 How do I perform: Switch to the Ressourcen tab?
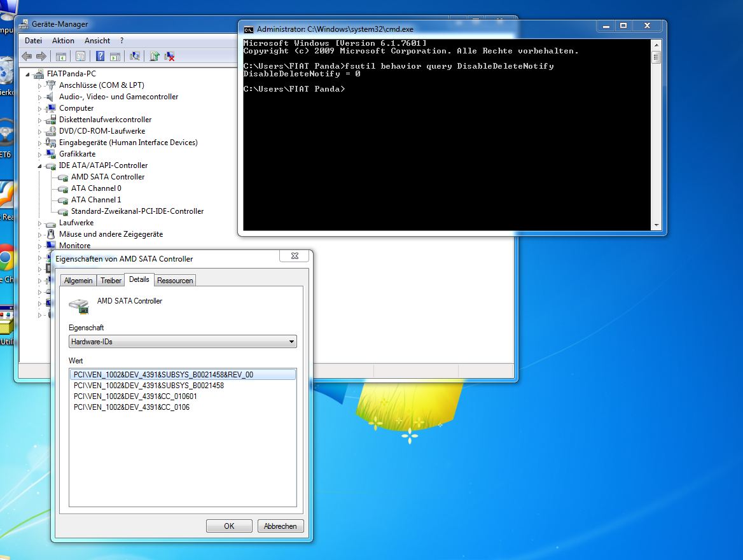(x=175, y=281)
